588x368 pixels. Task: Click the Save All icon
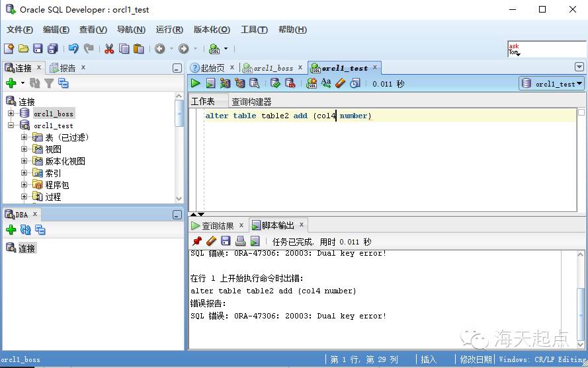pos(52,48)
